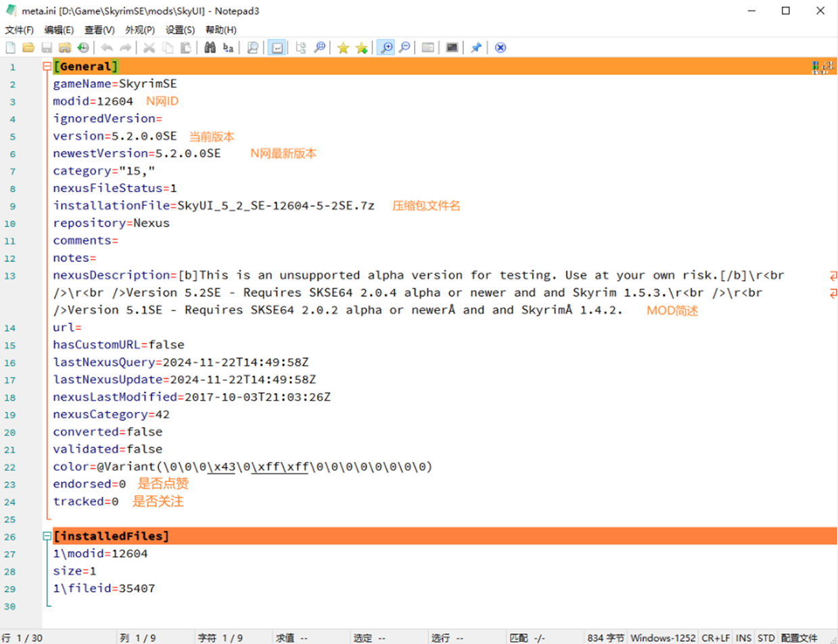Paste from the clipboard with the toolbar icon
Screen dimensions: 838x644
pos(185,47)
